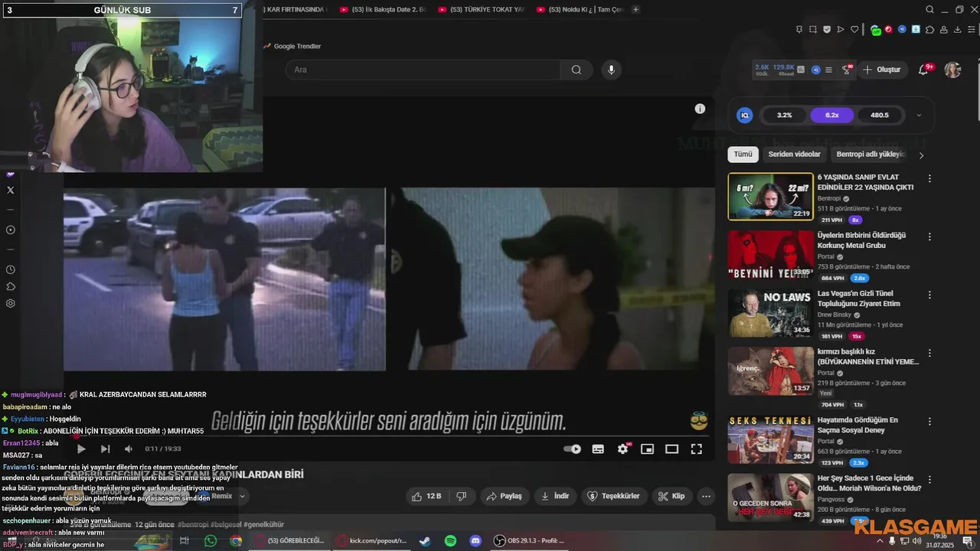Bookmark page with the heart icon

[x=854, y=30]
